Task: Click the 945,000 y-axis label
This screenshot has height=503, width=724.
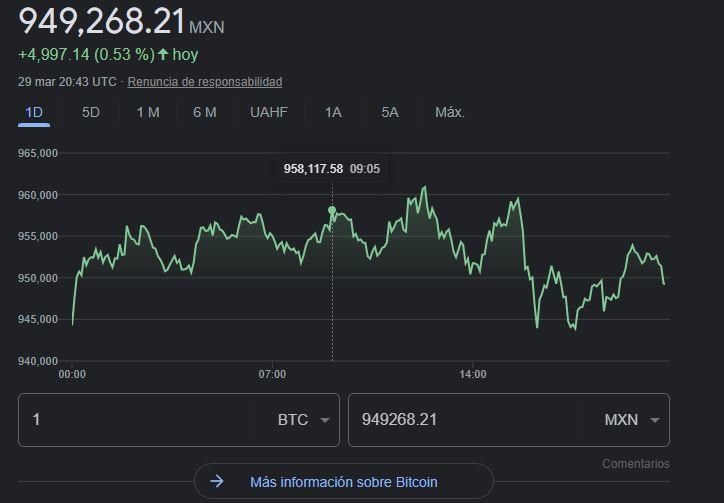Action: (x=38, y=319)
